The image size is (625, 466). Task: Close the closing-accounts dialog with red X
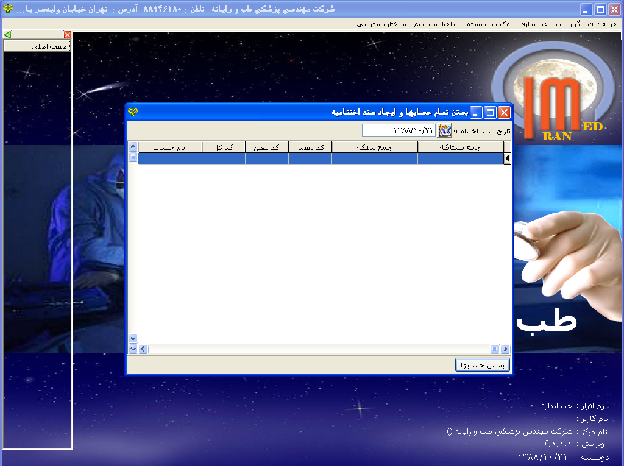tap(504, 112)
